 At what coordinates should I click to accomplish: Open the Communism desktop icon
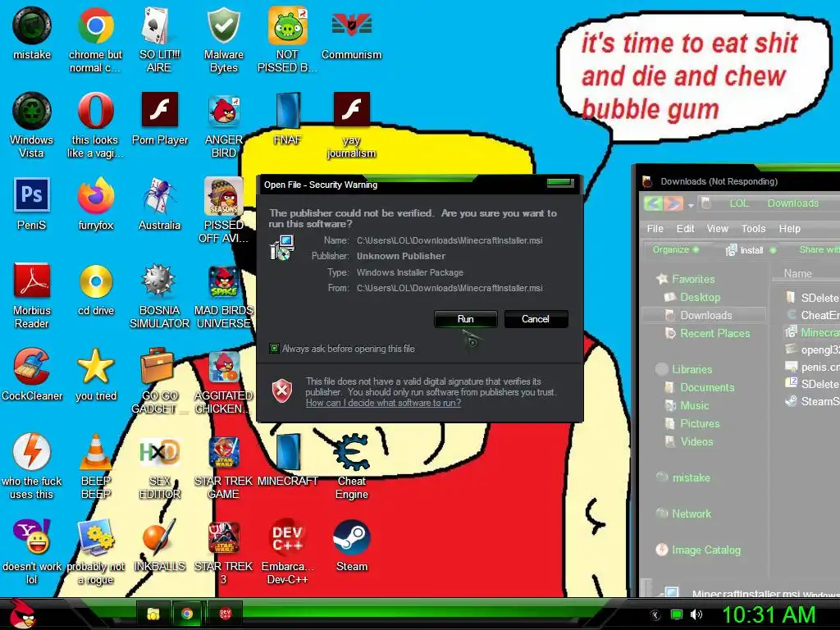pos(351,34)
